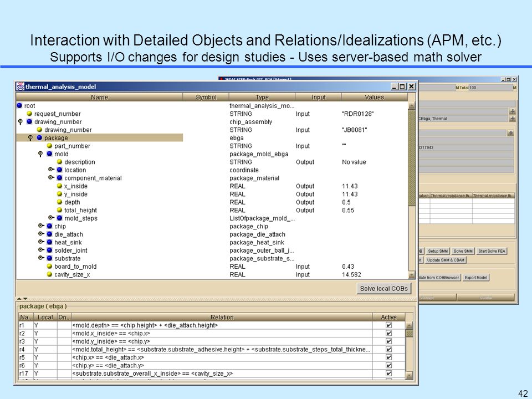Click Start Solve FEA in background window
Screen dimensions: 532x399
[x=492, y=251]
